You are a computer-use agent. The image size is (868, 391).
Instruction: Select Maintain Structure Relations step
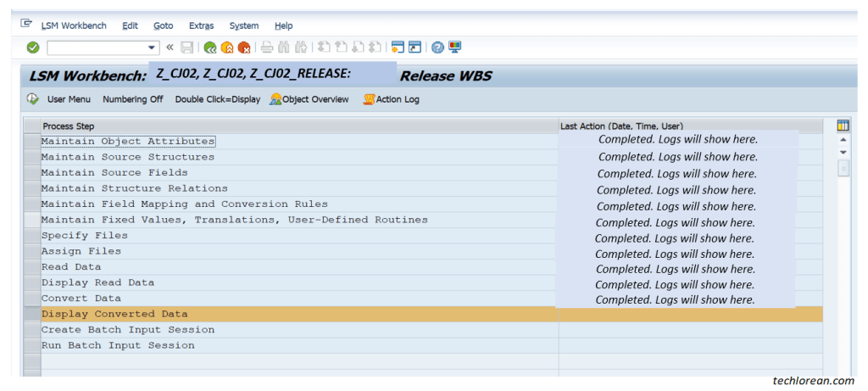point(299,188)
